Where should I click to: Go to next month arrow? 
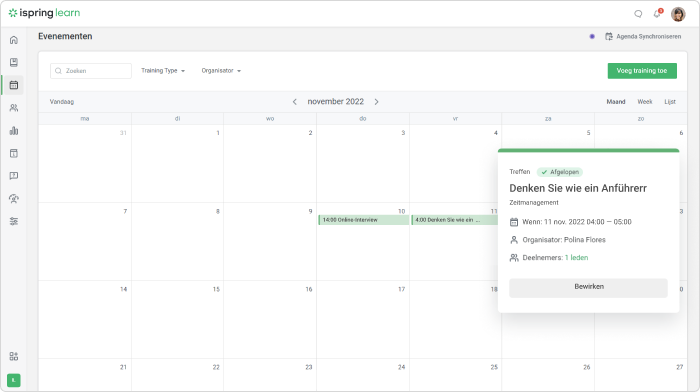[x=376, y=102]
